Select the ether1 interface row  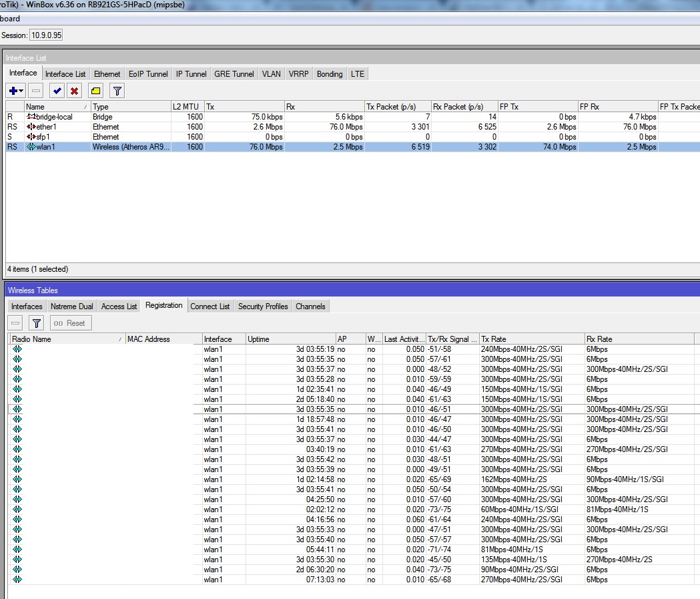pos(353,127)
